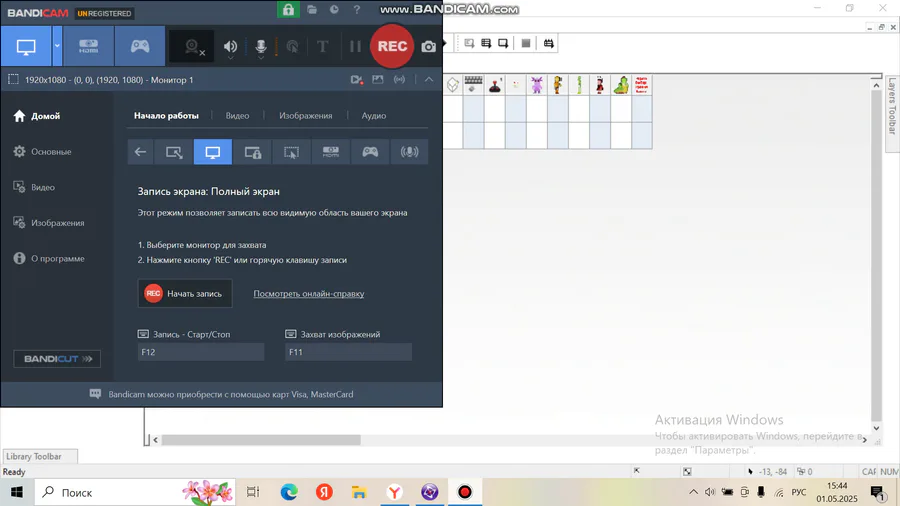The height and width of the screenshot is (506, 900).
Task: Click the video record status icon with red dot
Action: coord(356,80)
